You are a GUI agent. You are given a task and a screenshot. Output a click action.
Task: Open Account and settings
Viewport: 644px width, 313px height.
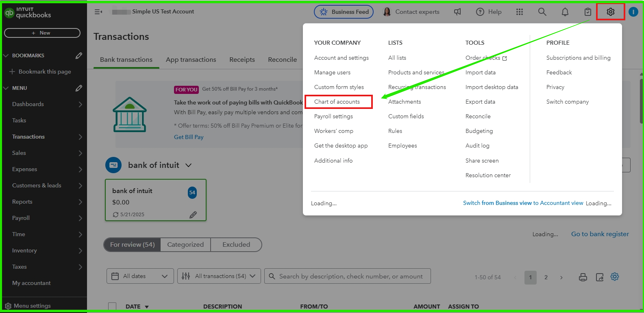[342, 58]
